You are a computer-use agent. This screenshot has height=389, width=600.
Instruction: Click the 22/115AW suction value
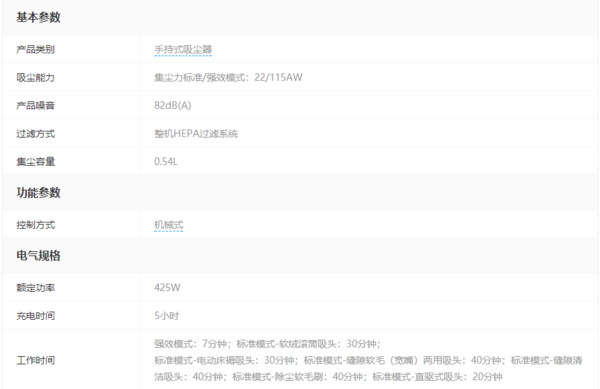tap(278, 77)
